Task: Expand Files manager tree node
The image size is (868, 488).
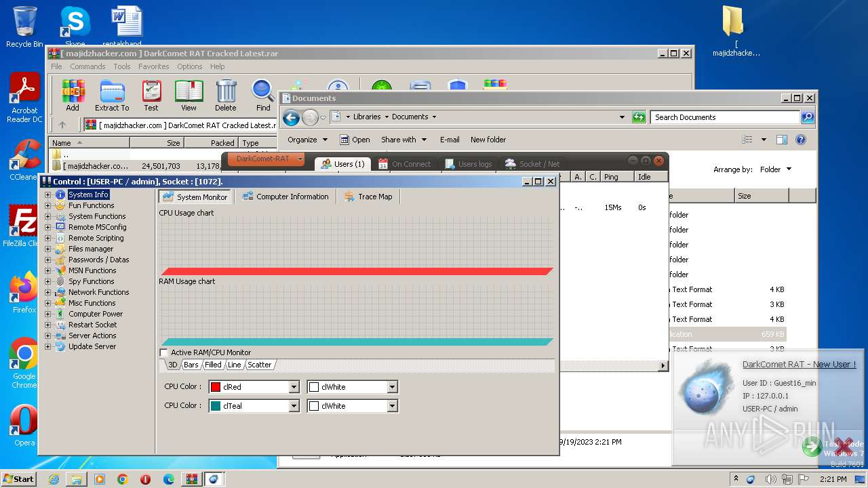Action: tap(47, 249)
